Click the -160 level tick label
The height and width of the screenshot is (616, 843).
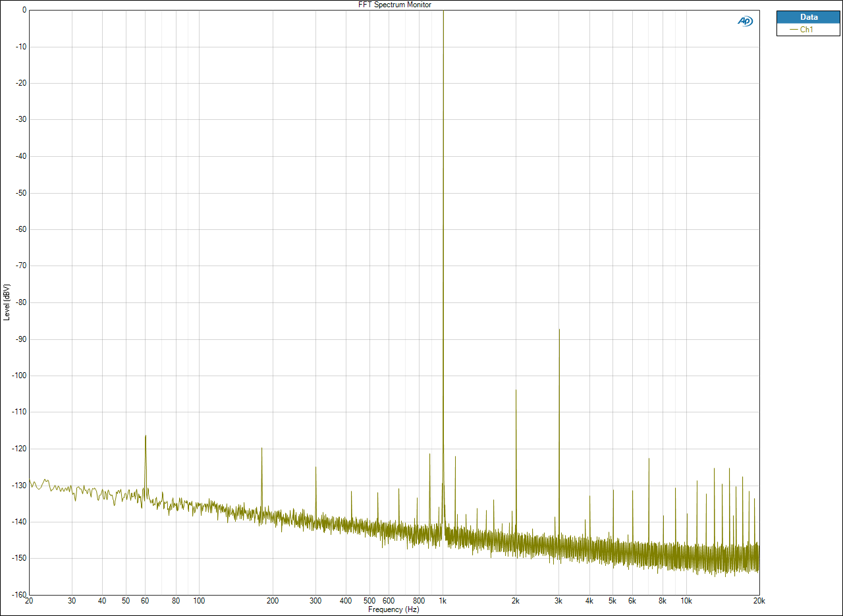point(19,594)
